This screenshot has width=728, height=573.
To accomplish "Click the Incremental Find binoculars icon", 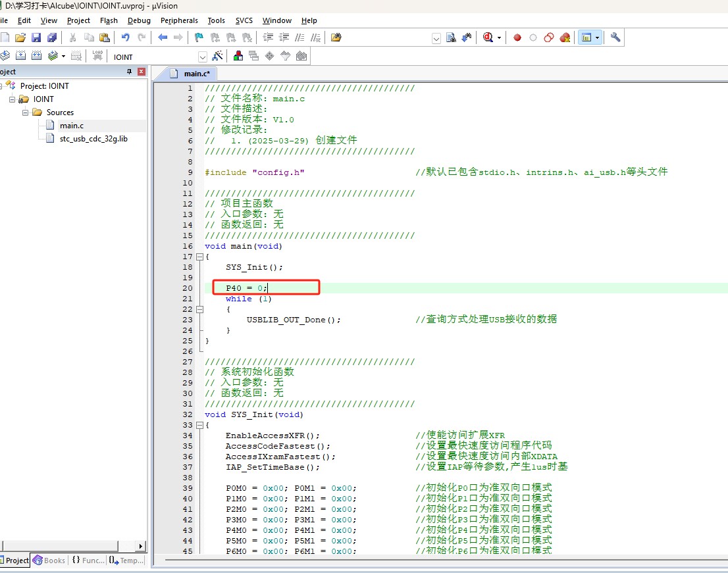I will [x=467, y=37].
